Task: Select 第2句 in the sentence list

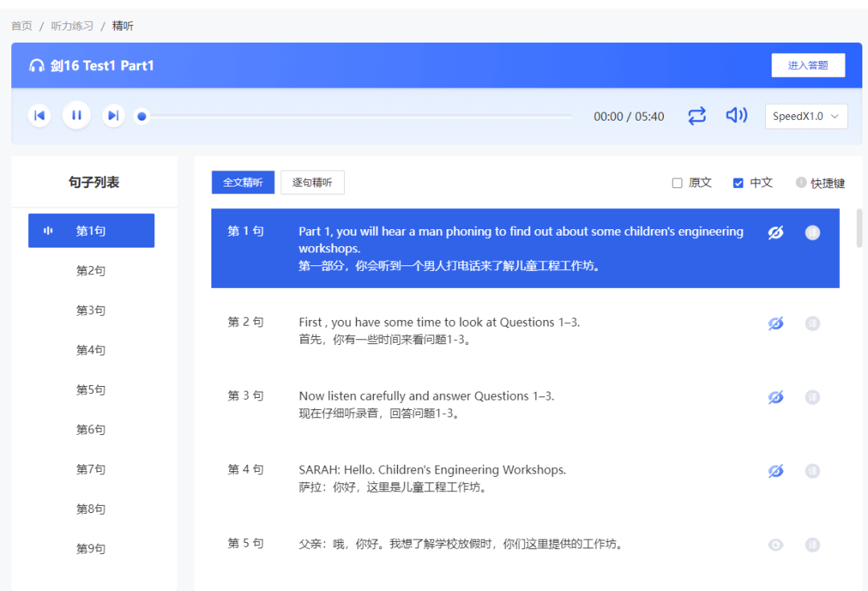Action: pos(91,271)
